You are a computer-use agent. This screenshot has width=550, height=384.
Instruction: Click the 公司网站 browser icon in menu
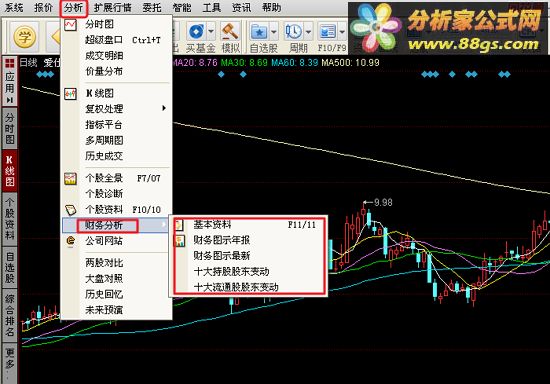tap(71, 241)
